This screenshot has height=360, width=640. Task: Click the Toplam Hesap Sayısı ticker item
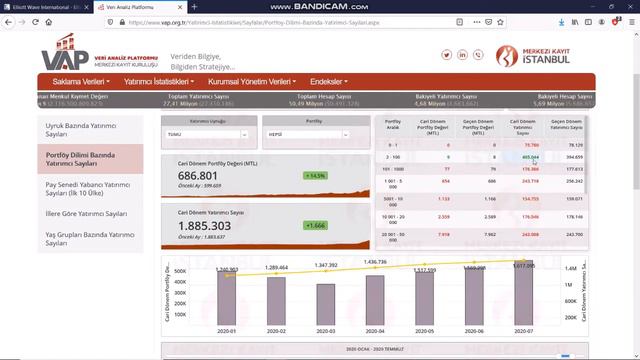324,100
